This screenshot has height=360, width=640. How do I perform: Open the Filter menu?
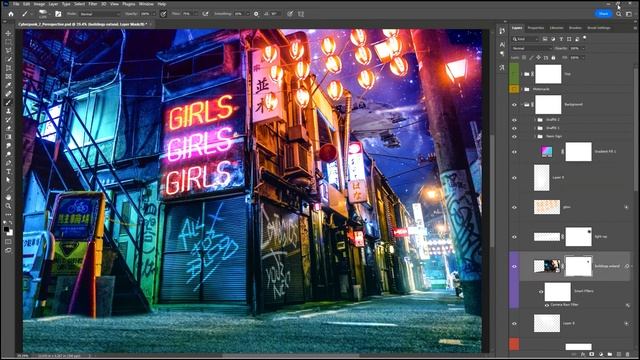93,4
